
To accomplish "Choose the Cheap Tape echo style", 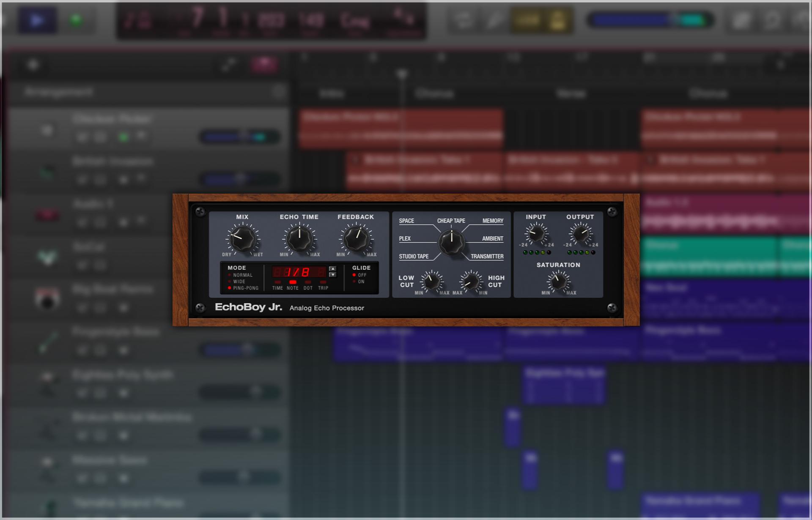I will (x=451, y=221).
